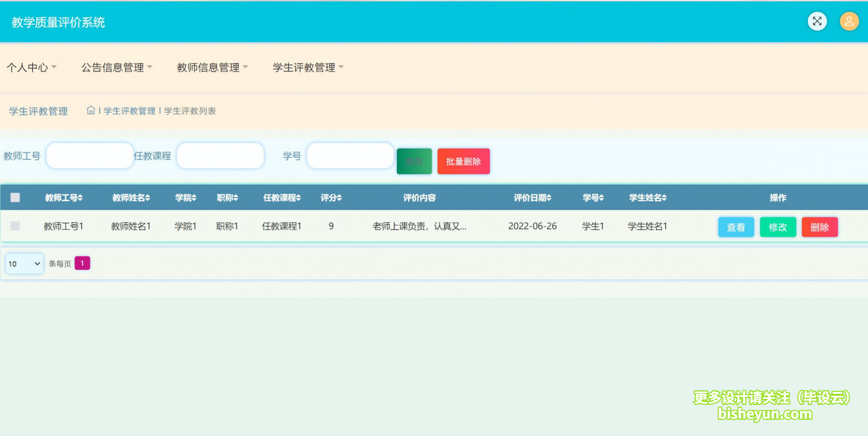
Task: Select page 1 in the pagination control
Action: pyautogui.click(x=82, y=263)
